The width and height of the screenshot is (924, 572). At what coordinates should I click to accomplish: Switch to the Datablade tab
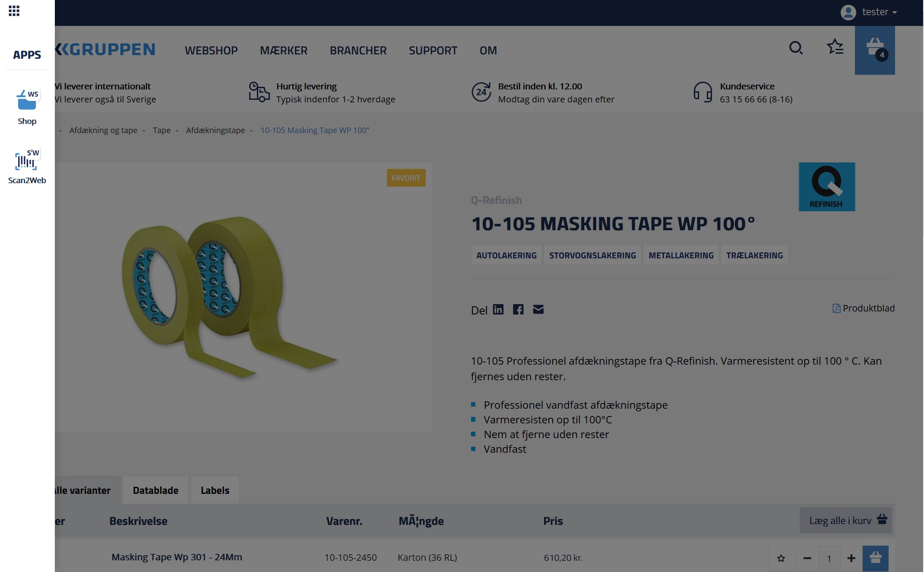tap(155, 490)
